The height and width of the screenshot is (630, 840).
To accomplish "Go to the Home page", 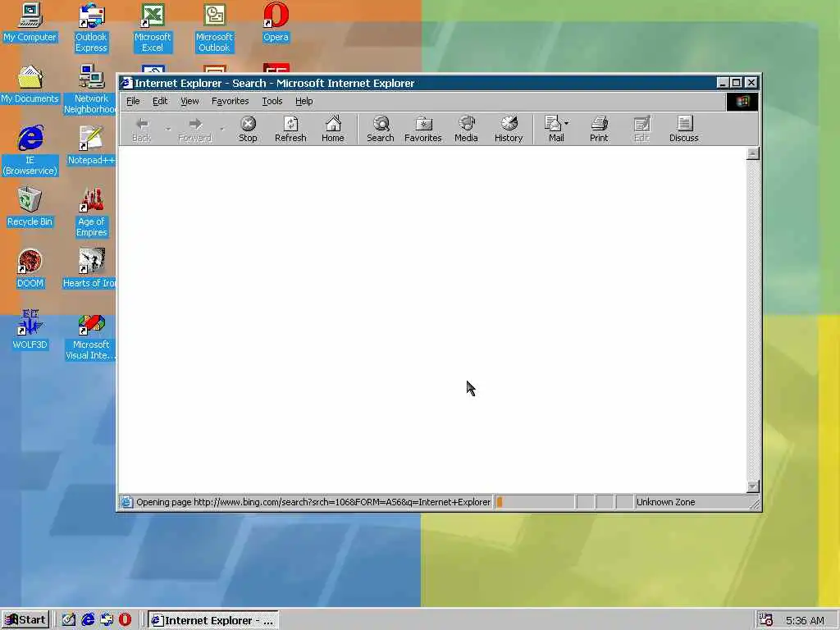I will [333, 129].
